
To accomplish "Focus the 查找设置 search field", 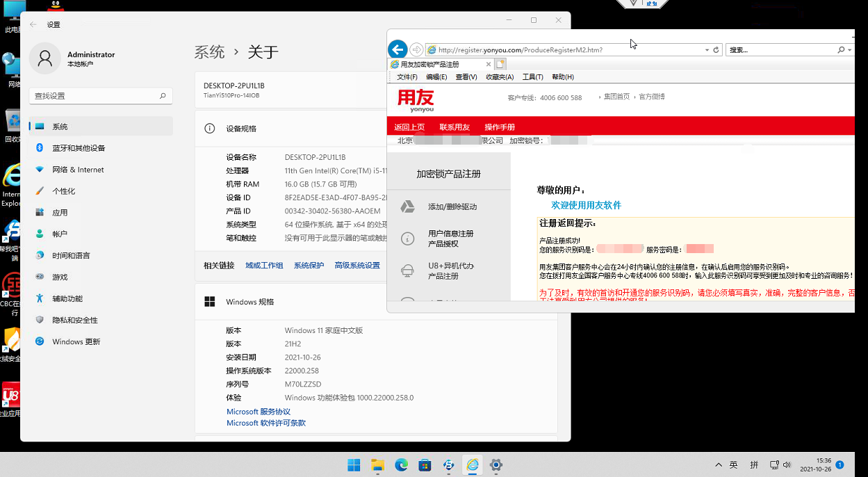I will pos(101,96).
